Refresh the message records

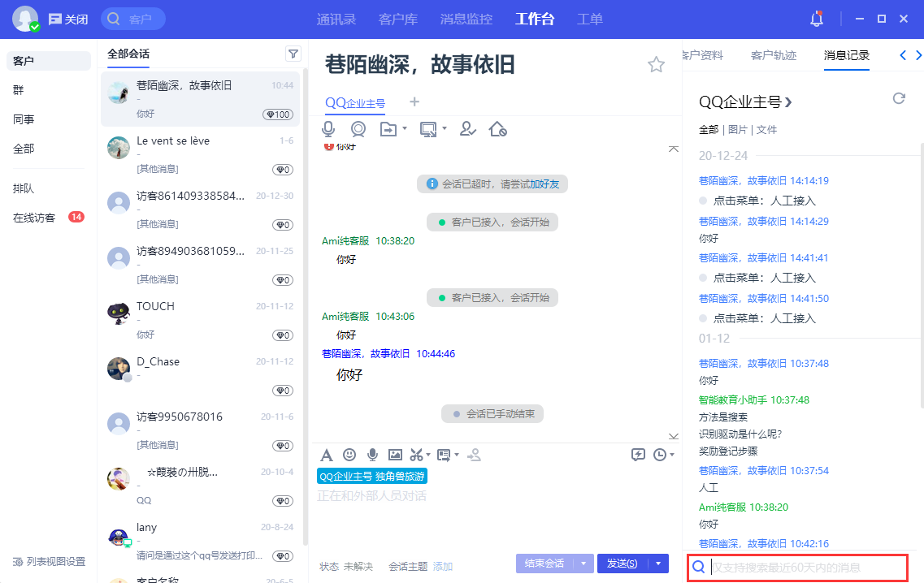click(x=899, y=98)
